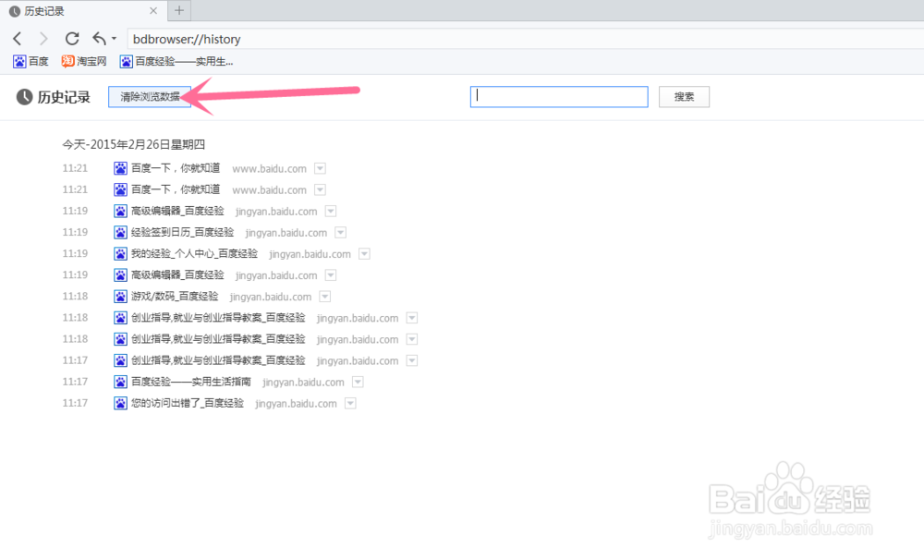Expand dropdown for 我的经验_个人中心 entry
The height and width of the screenshot is (560, 924).
pos(364,253)
